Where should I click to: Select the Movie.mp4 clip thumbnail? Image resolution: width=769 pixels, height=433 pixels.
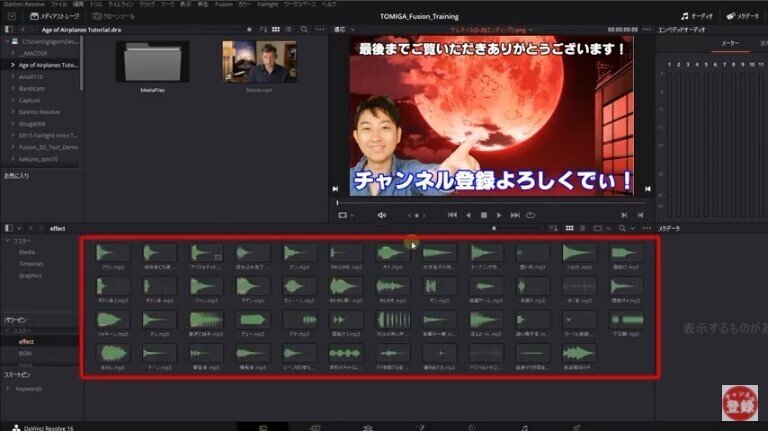[259, 61]
